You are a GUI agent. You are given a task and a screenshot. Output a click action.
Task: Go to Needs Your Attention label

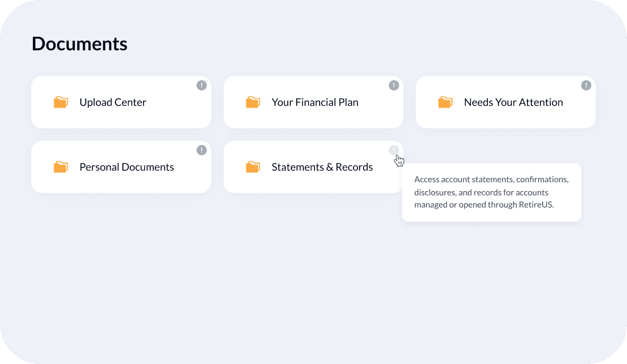pyautogui.click(x=513, y=102)
